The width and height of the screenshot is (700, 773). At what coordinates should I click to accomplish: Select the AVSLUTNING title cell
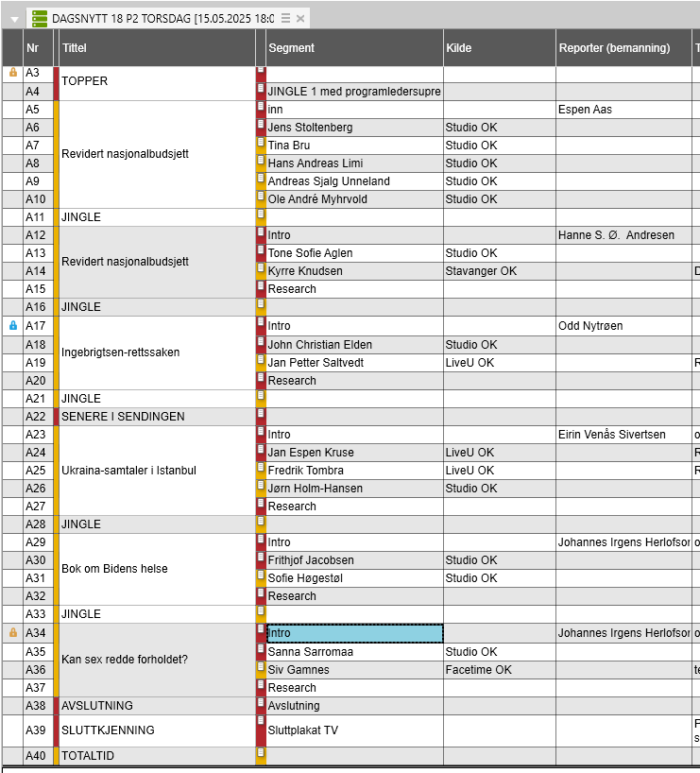(157, 706)
